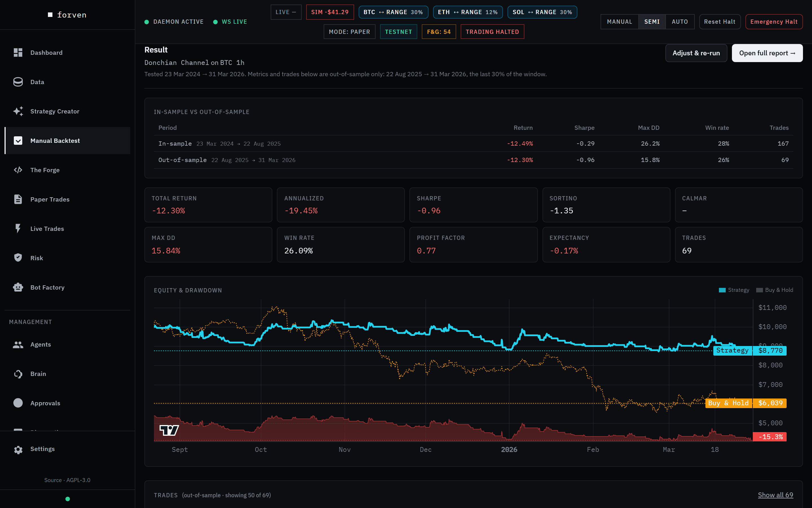Click Show all 69 trades link
This screenshot has width=812, height=508.
[x=775, y=495]
